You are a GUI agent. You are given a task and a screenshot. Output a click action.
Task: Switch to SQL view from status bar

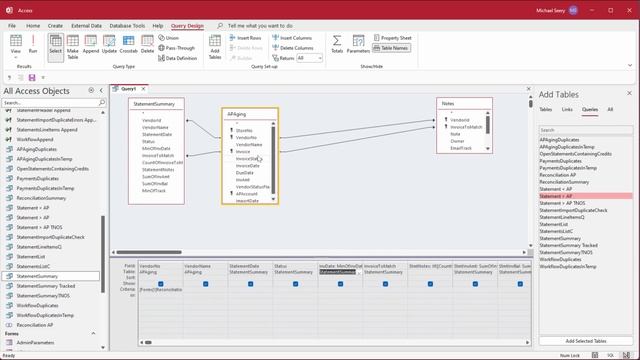(x=611, y=355)
